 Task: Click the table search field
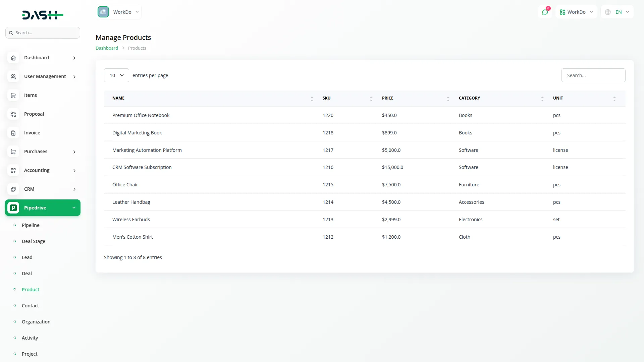pyautogui.click(x=593, y=75)
